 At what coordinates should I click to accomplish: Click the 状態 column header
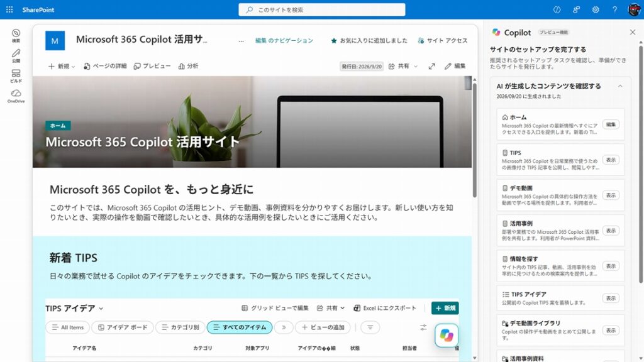pyautogui.click(x=355, y=348)
